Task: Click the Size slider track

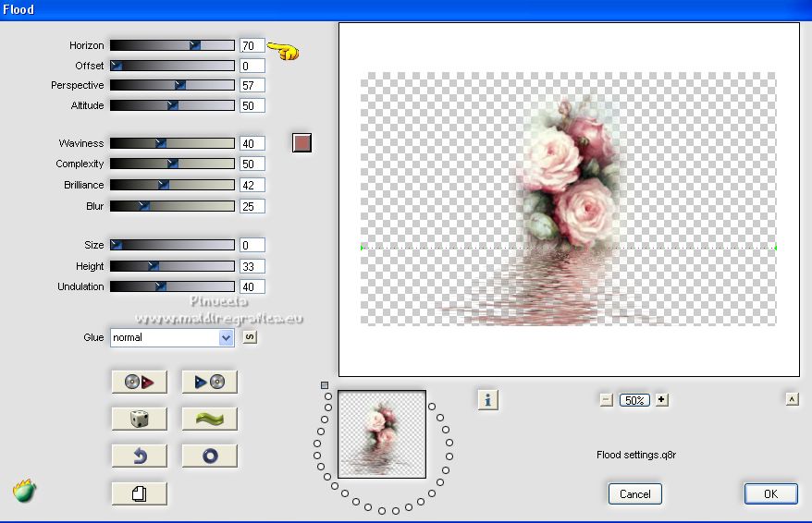Action: [x=172, y=245]
